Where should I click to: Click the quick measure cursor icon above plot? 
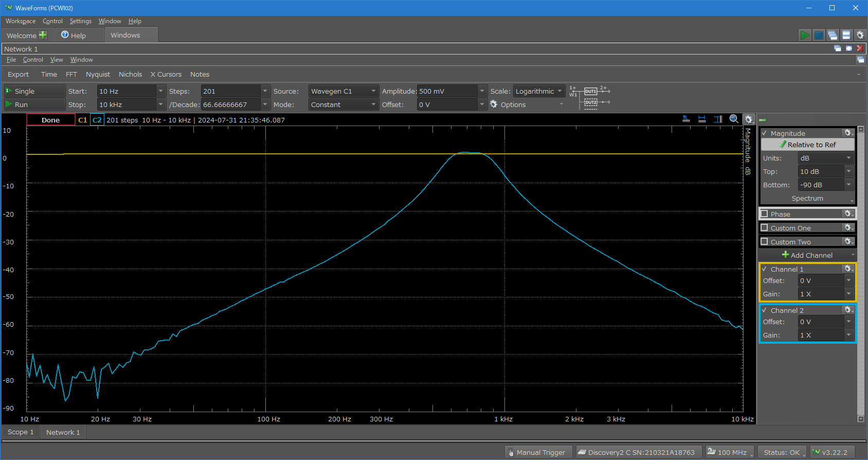tap(686, 119)
